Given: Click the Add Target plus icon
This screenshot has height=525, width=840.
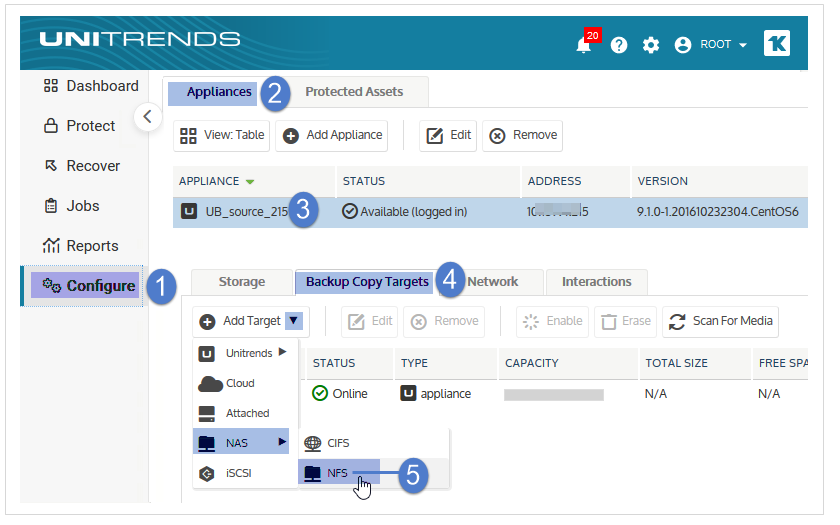Looking at the screenshot, I should [x=207, y=321].
